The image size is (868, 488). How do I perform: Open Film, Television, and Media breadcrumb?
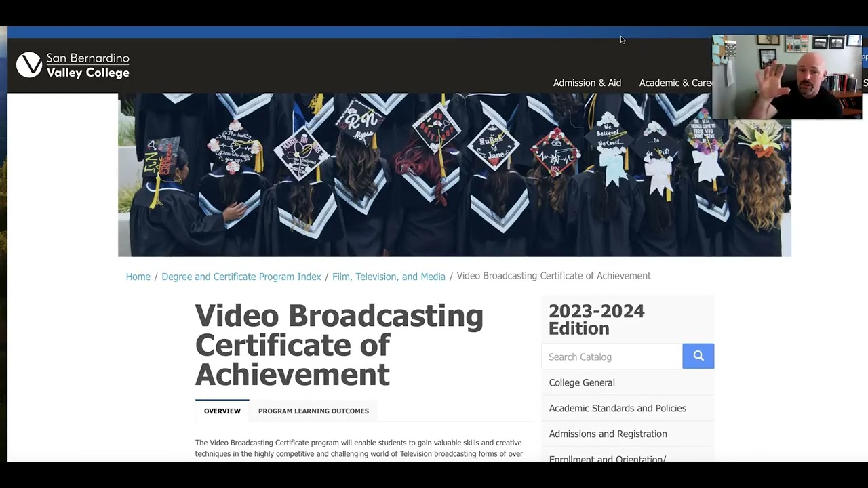click(389, 277)
